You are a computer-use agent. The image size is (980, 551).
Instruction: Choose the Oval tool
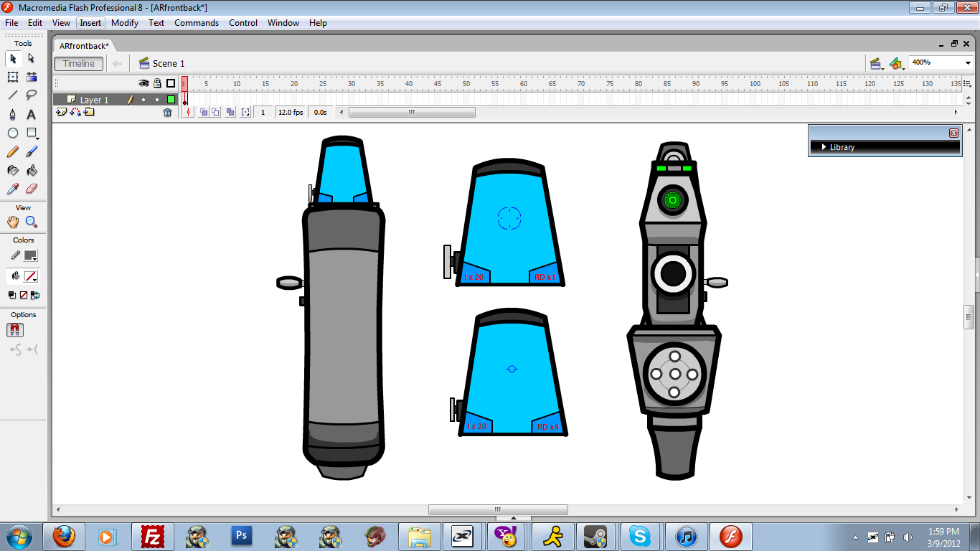13,133
